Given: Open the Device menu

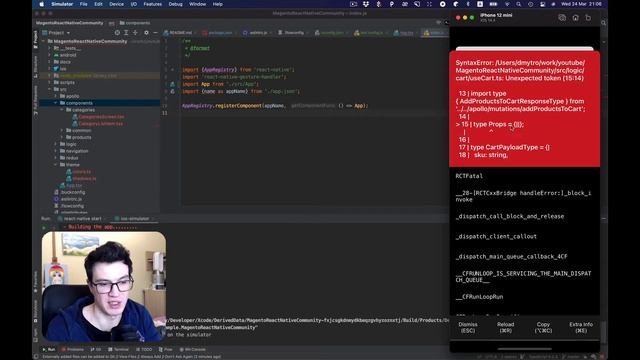Looking at the screenshot, I should 116,4.
